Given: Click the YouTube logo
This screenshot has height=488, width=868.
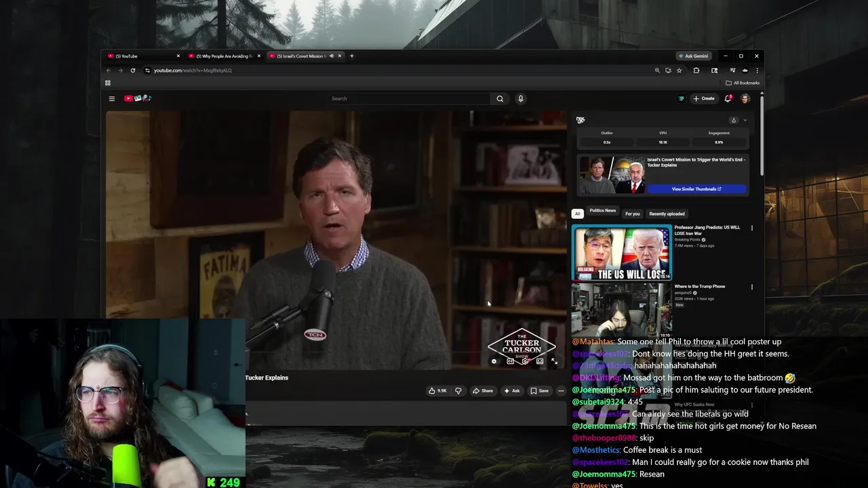Looking at the screenshot, I should click(x=137, y=98).
